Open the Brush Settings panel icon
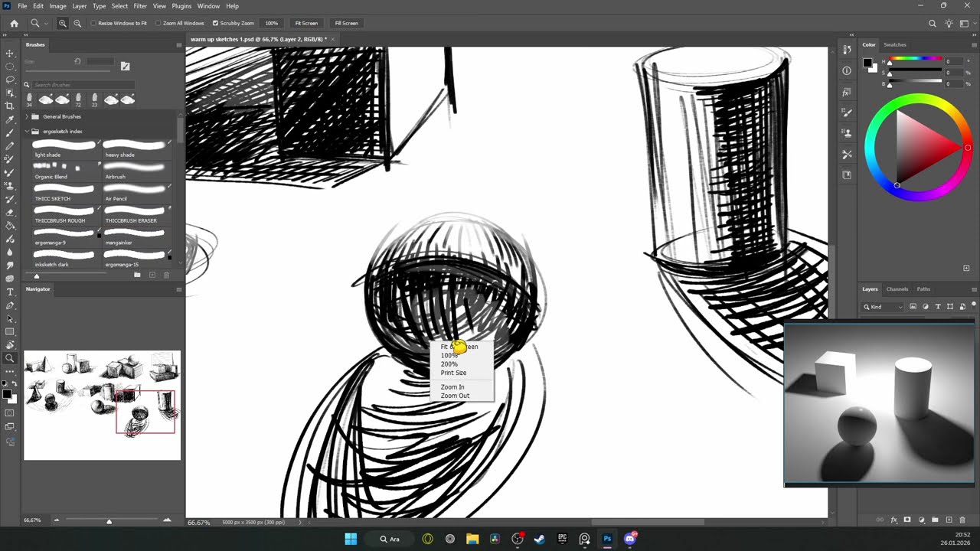 point(846,112)
